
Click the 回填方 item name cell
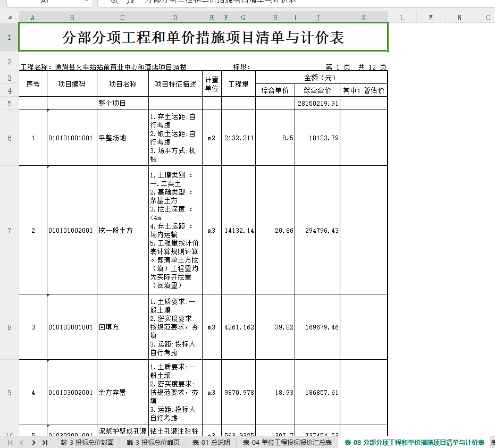[122, 327]
